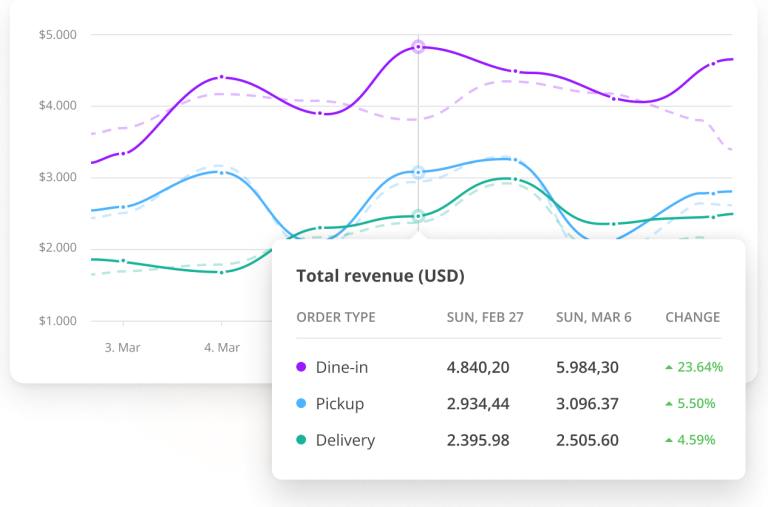Select the Pickup row label
The height and width of the screenshot is (507, 768).
[339, 404]
